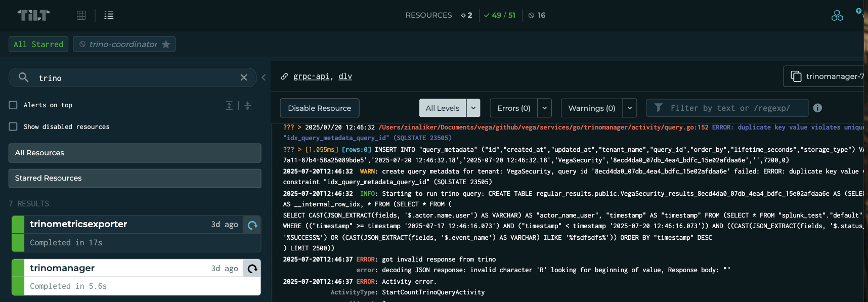Click the funnel filter icon
868x302 pixels.
pyautogui.click(x=659, y=108)
